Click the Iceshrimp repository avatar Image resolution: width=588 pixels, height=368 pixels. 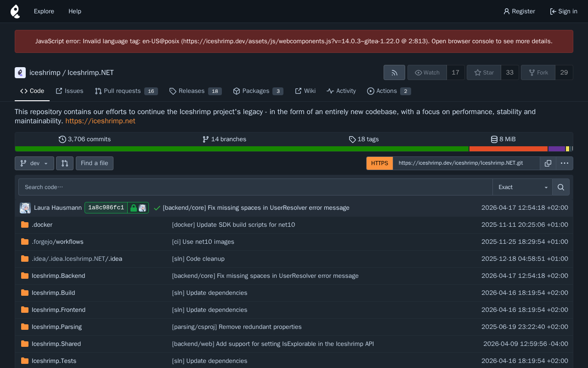tap(20, 73)
